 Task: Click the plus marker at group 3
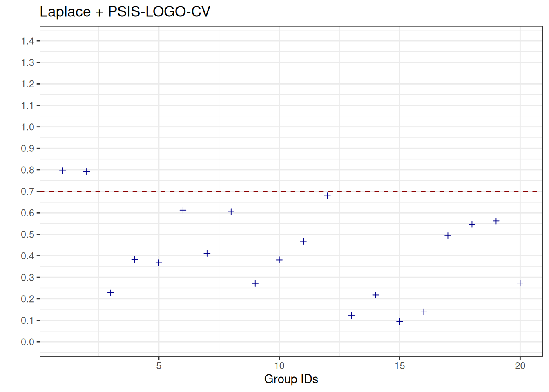coord(111,293)
